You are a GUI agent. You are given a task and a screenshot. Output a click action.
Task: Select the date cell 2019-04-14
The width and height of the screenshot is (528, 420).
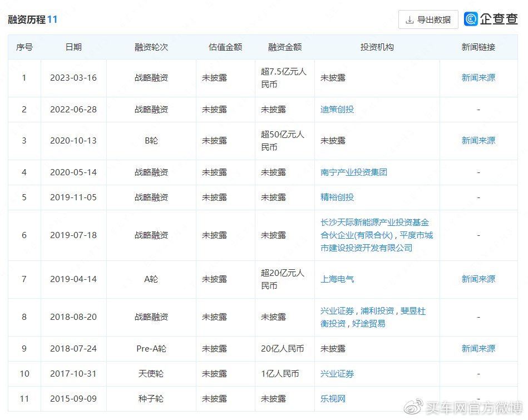(x=73, y=279)
